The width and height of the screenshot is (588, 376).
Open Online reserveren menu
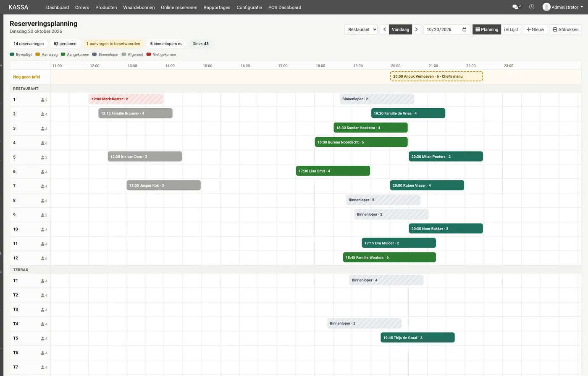179,8
